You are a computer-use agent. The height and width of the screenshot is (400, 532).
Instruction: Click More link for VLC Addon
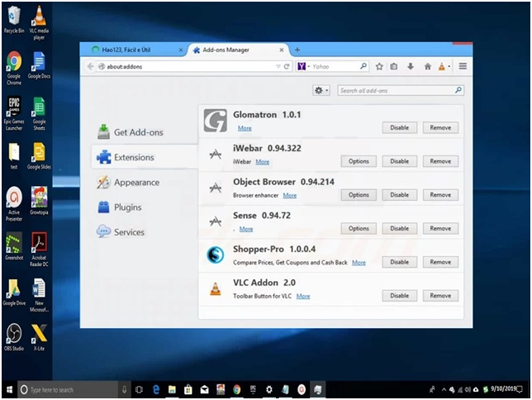[303, 296]
